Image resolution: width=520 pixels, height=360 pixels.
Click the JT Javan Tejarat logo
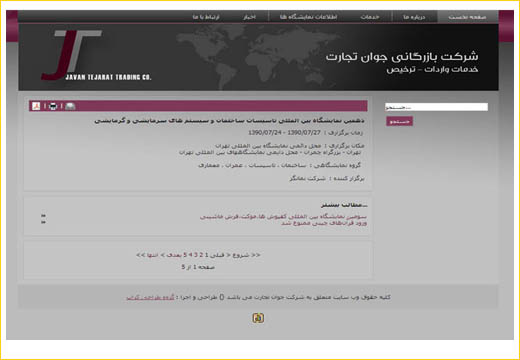[x=96, y=56]
